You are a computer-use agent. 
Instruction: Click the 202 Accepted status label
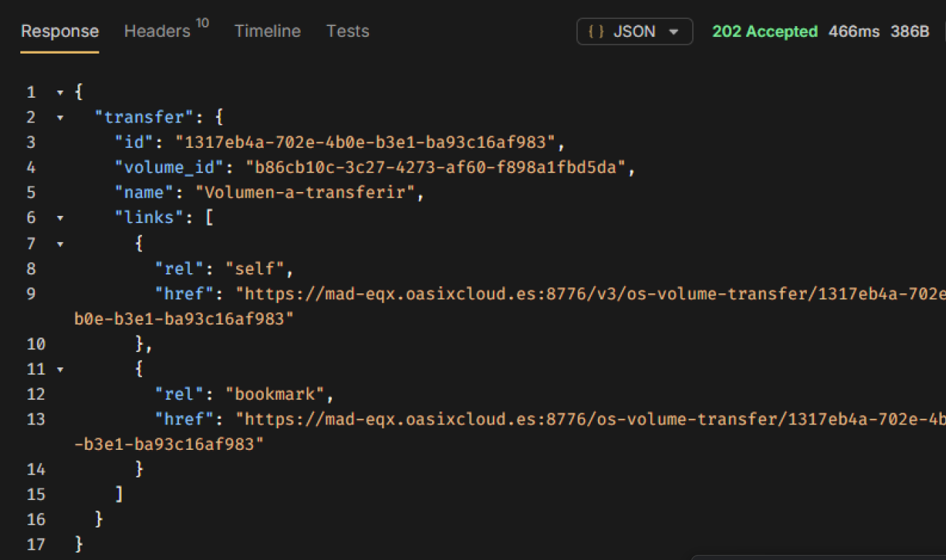tap(764, 31)
